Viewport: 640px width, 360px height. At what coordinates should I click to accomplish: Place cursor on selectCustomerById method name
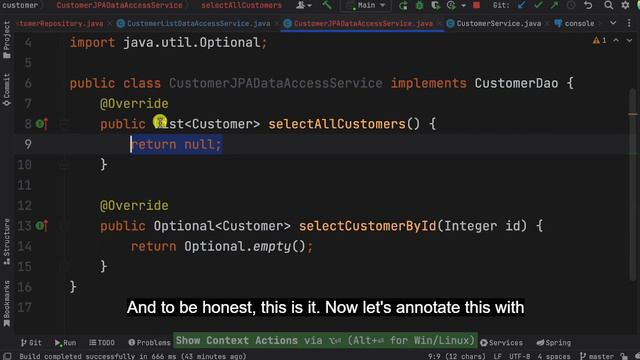coord(367,226)
